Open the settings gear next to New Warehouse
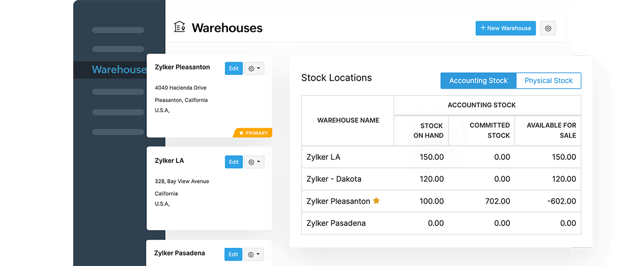 click(548, 28)
